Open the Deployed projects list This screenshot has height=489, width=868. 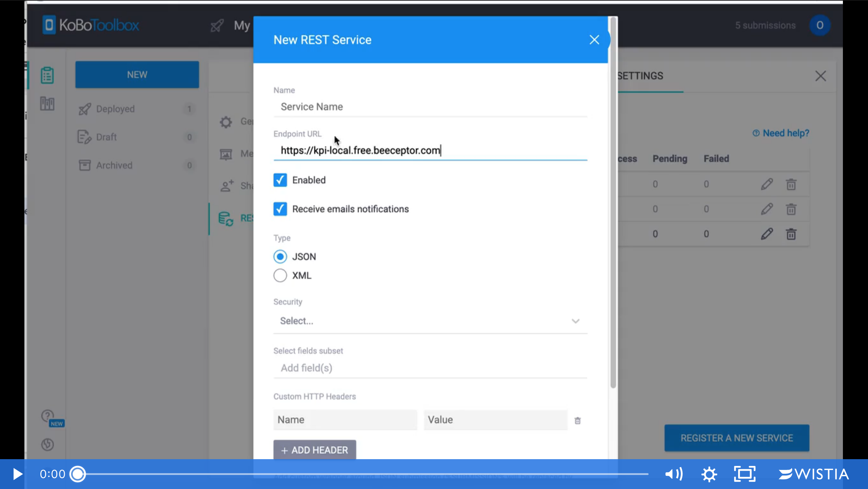click(x=115, y=109)
